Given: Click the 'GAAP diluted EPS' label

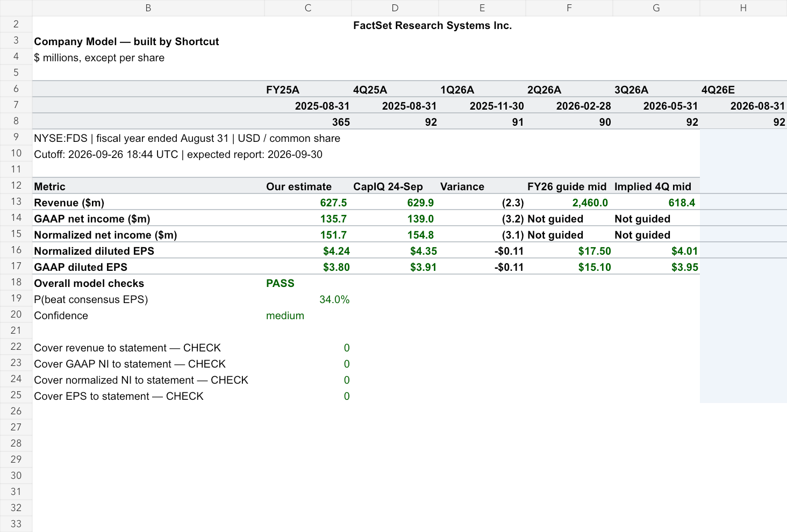Looking at the screenshot, I should coord(81,267).
